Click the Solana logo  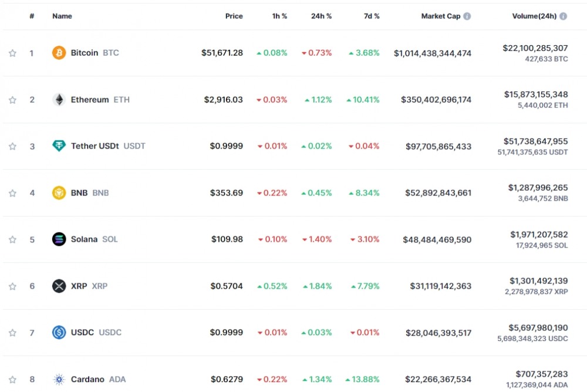tap(59, 239)
